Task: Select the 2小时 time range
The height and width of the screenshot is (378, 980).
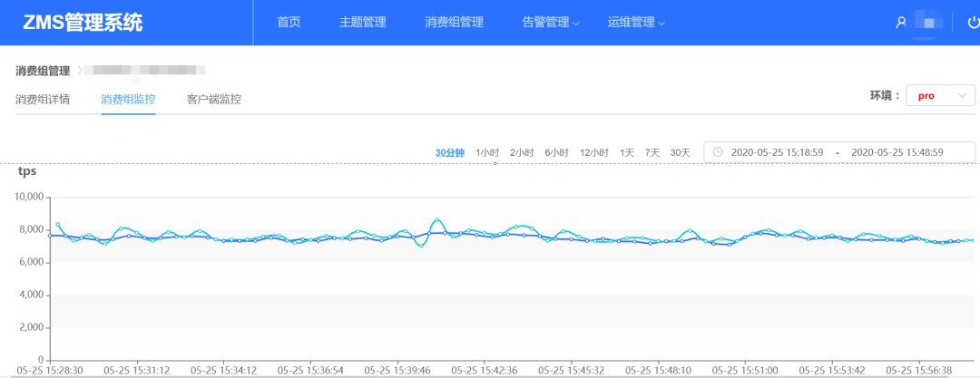Action: click(522, 152)
